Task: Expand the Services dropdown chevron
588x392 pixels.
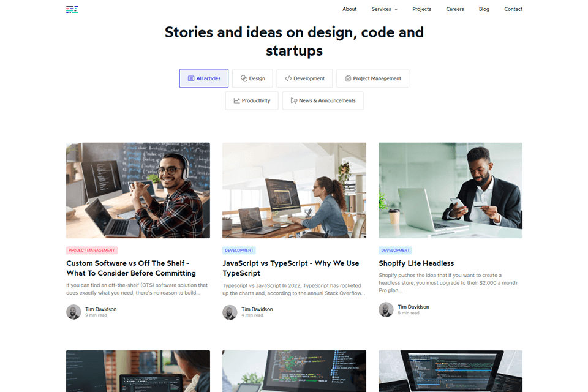Action: [396, 9]
